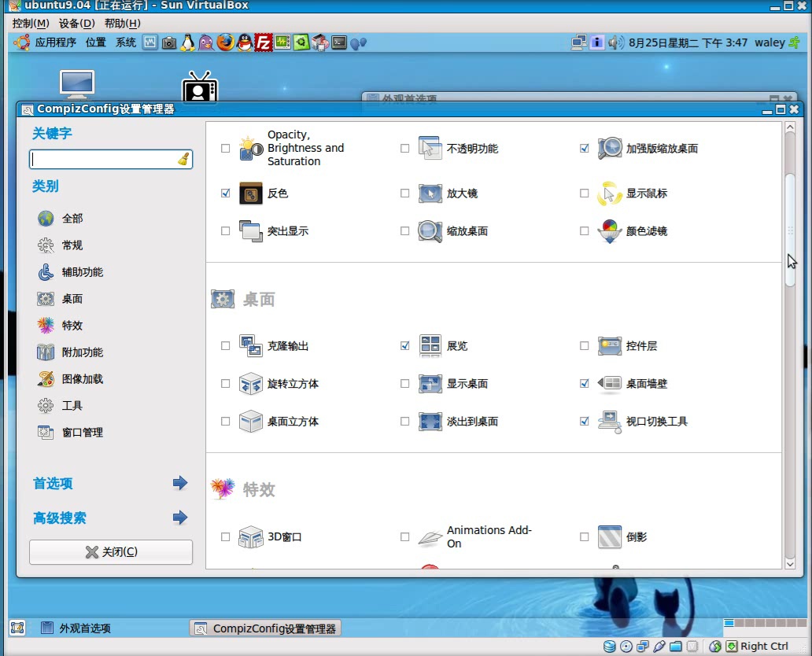Image resolution: width=812 pixels, height=656 pixels.
Task: Open the 旋转立方体 plugin icon
Action: click(251, 384)
